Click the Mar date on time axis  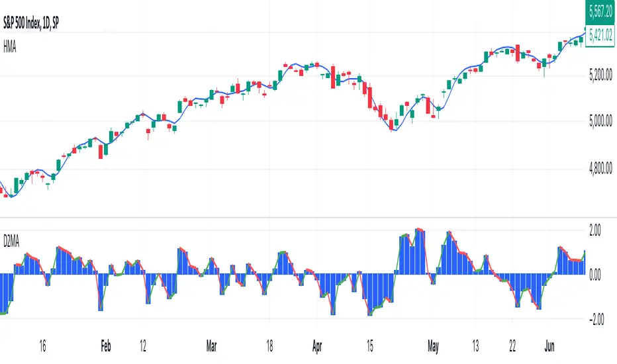[211, 346]
